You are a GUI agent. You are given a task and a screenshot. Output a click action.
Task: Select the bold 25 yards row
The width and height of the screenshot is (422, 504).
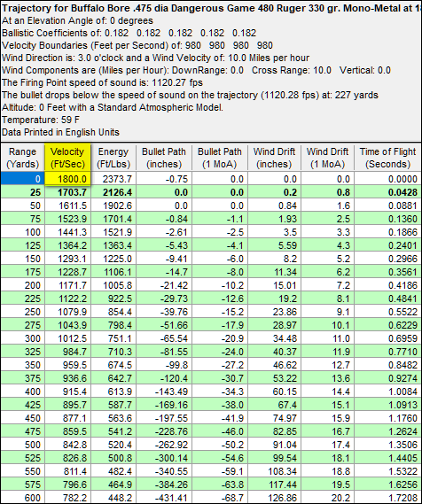pos(211,192)
